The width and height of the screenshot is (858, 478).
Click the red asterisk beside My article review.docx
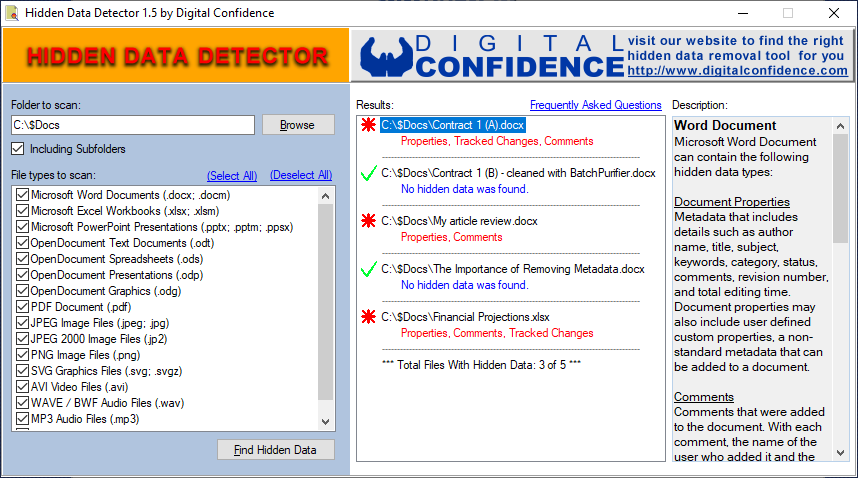(368, 221)
